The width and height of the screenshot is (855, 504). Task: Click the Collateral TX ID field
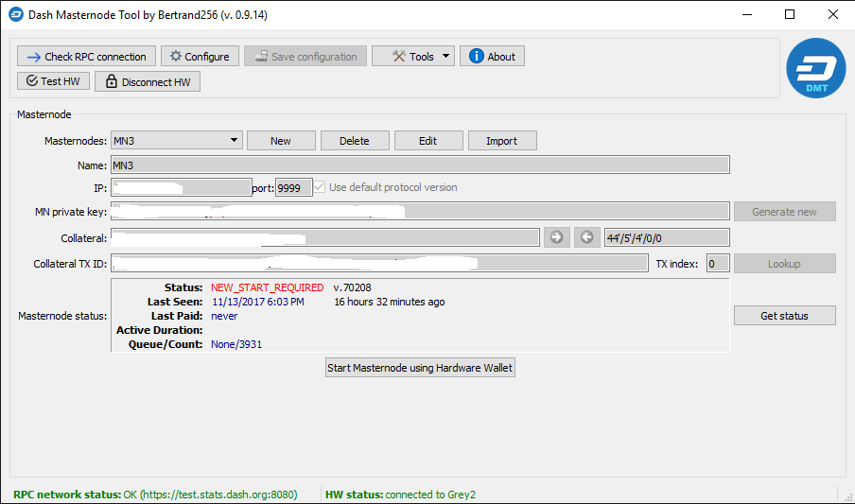(x=379, y=263)
